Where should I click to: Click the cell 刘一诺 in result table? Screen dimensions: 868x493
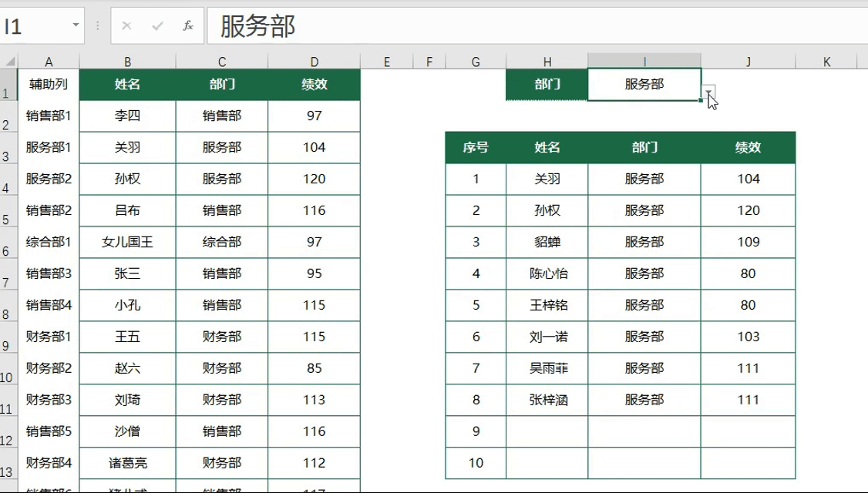coord(547,337)
